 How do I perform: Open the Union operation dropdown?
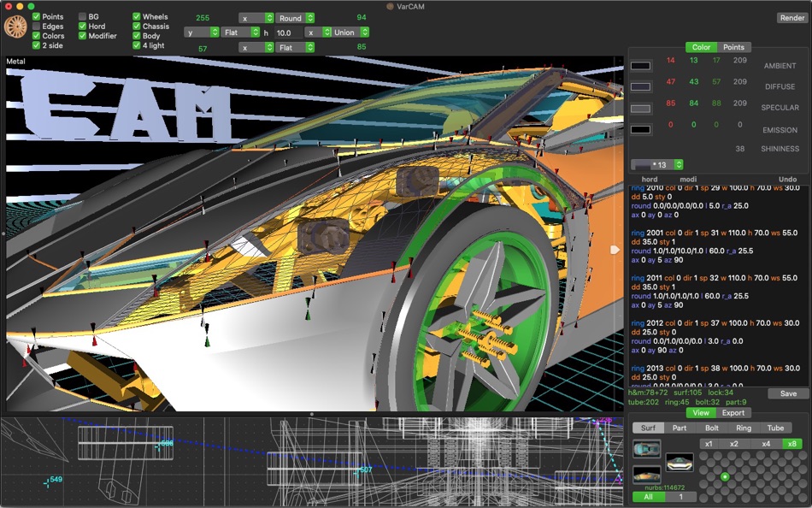pyautogui.click(x=350, y=32)
